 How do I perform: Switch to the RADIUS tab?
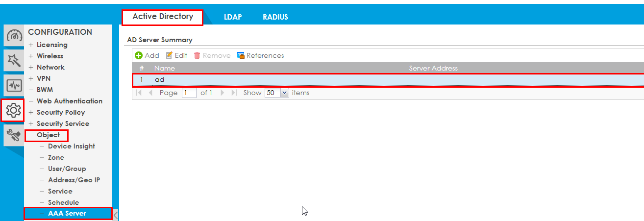click(x=275, y=17)
